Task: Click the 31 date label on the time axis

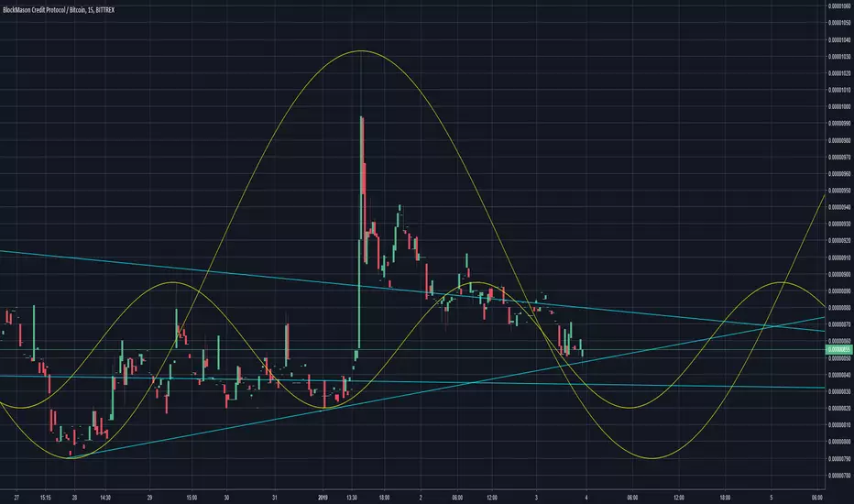Action: coord(275,498)
